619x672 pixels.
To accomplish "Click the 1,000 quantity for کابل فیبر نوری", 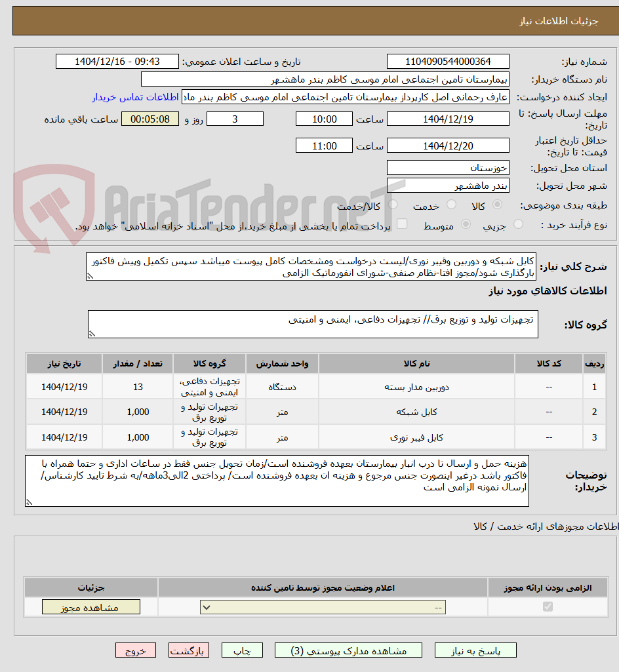I will pos(138,437).
